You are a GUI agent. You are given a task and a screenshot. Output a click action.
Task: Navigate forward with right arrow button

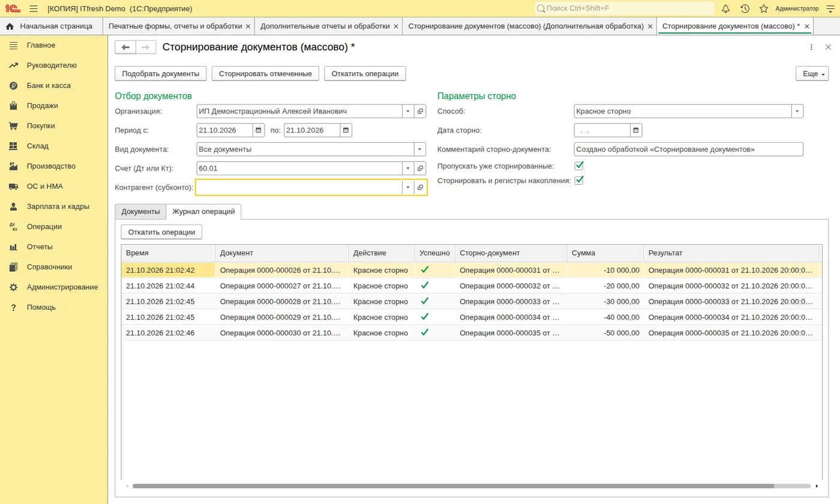point(146,47)
